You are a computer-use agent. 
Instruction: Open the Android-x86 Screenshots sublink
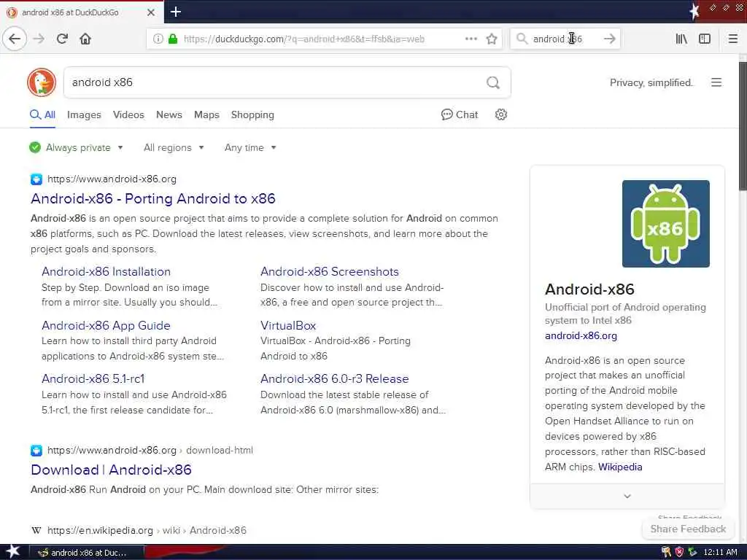pyautogui.click(x=329, y=272)
